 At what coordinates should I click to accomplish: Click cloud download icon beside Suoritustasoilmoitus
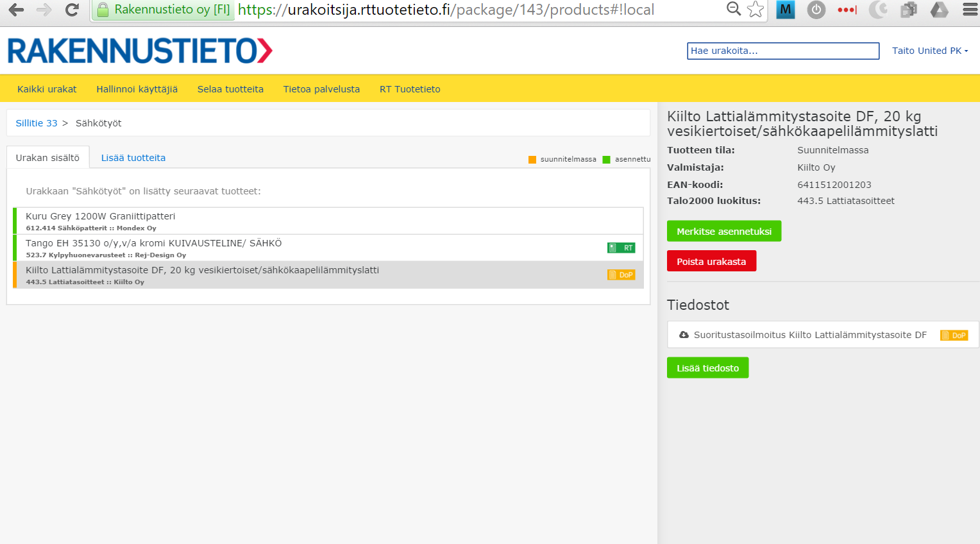(684, 335)
